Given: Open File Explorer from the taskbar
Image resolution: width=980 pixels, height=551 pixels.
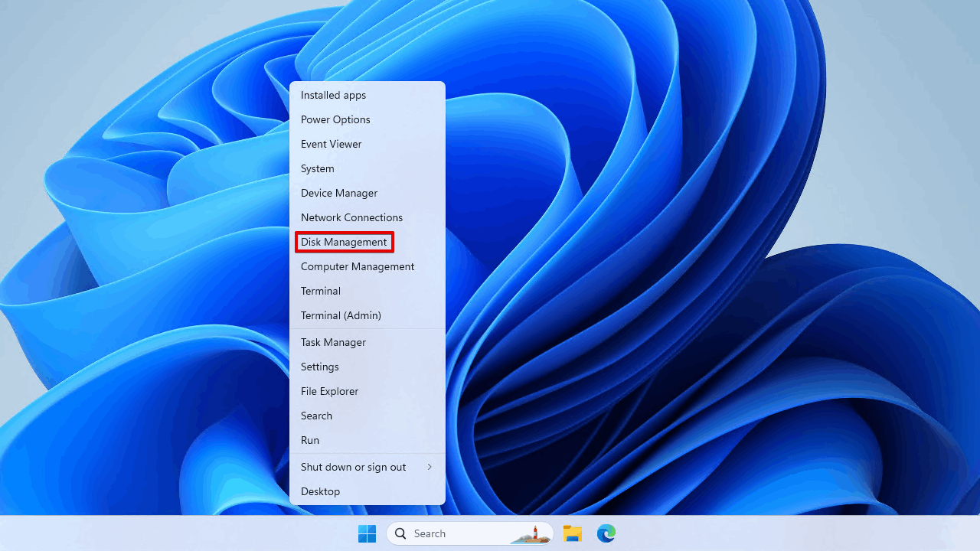Looking at the screenshot, I should (572, 533).
